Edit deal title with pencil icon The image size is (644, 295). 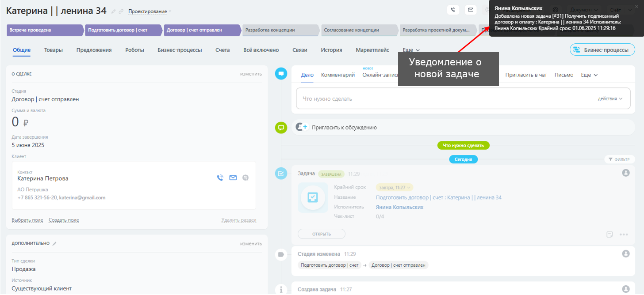tap(114, 11)
